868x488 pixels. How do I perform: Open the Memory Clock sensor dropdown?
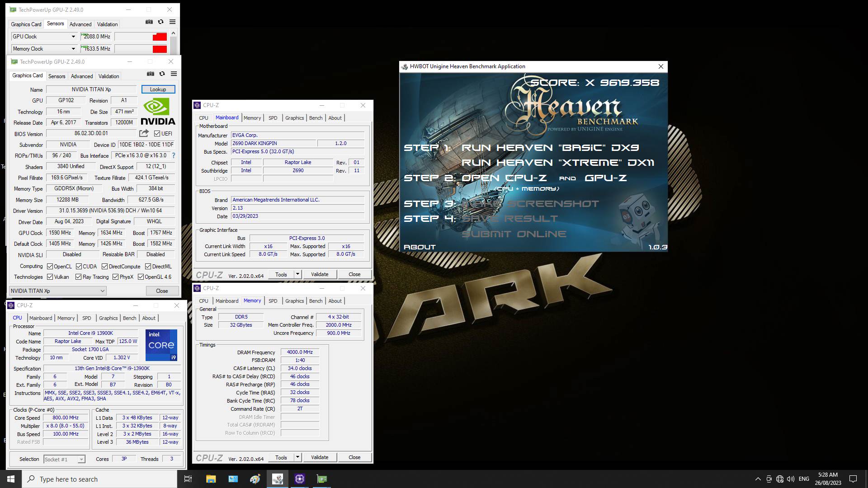pyautogui.click(x=73, y=49)
